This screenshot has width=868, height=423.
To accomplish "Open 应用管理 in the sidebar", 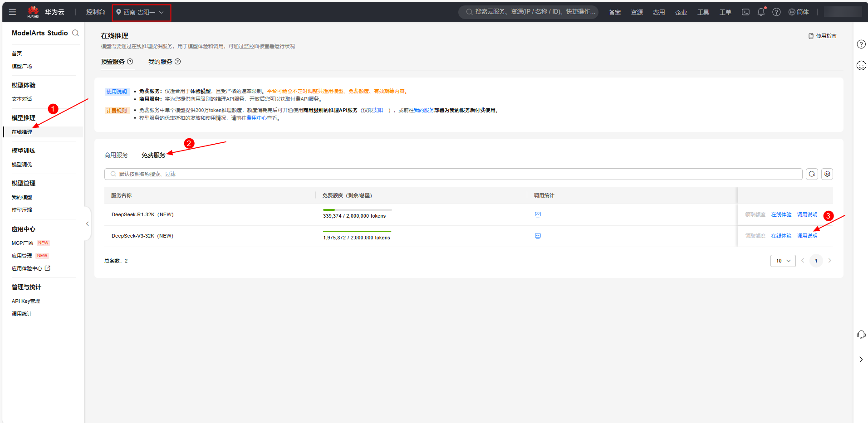I will coord(22,256).
